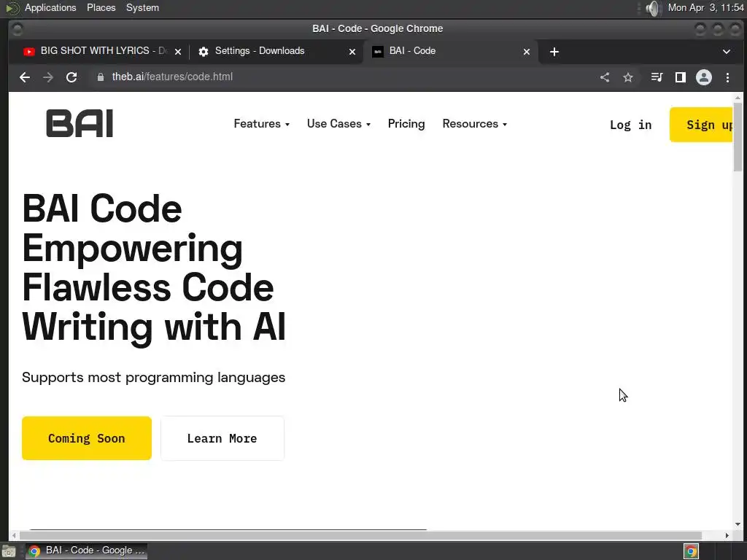
Task: Click the scroll down arrow
Action: [x=738, y=524]
